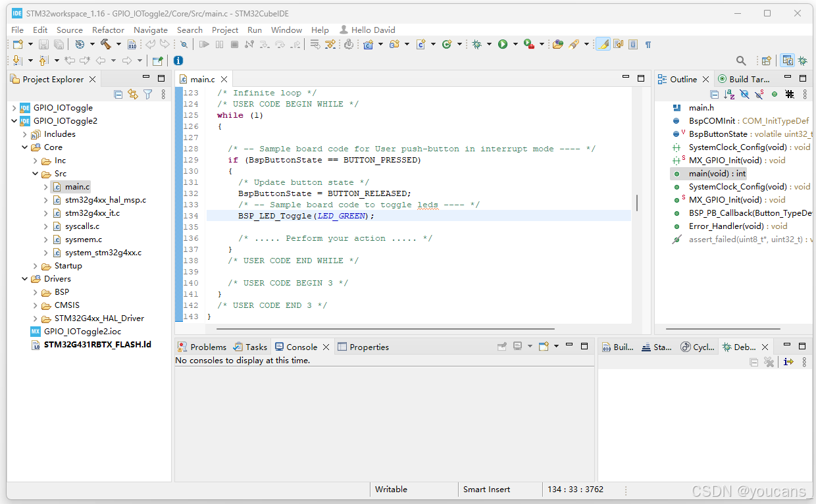Toggle Block Selection Mode icon
This screenshot has width=816, height=504.
(x=633, y=44)
